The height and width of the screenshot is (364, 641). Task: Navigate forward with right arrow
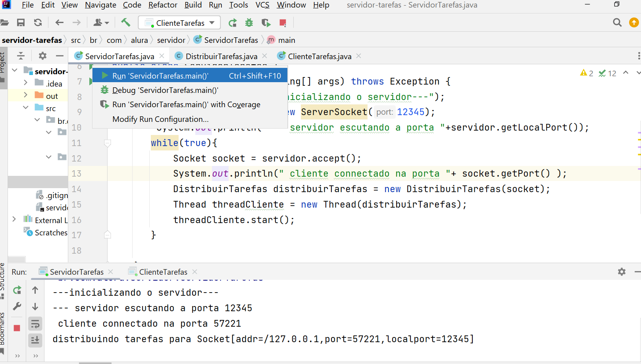point(77,23)
